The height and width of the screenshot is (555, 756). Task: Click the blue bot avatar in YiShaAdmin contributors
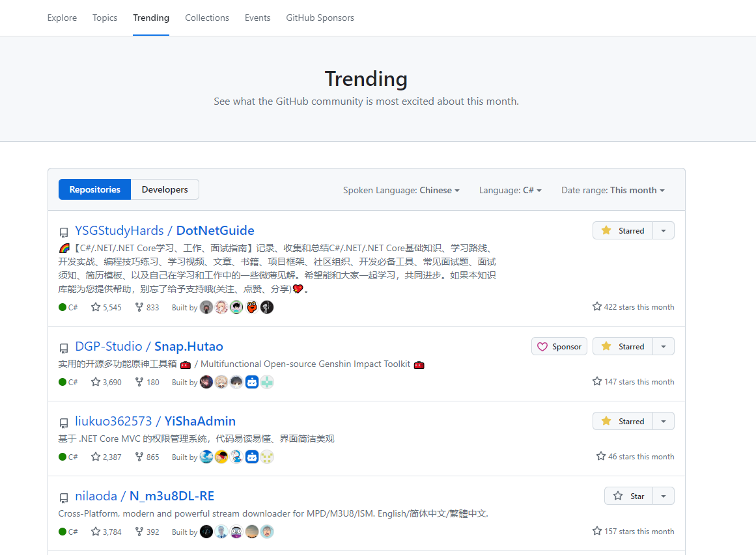pos(252,457)
